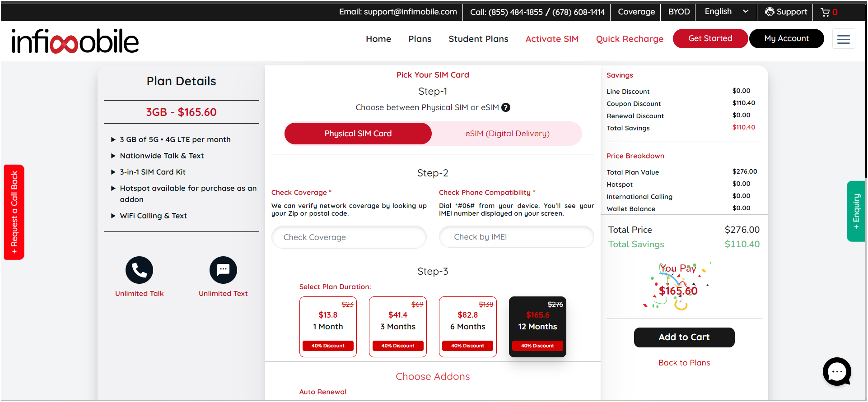Click the Check by IMEI input field

[x=517, y=237]
